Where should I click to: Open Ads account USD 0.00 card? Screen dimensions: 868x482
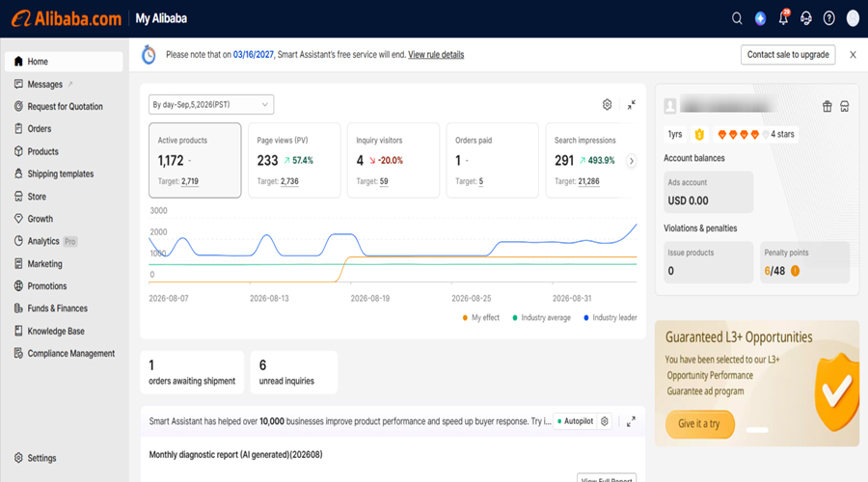tap(709, 192)
